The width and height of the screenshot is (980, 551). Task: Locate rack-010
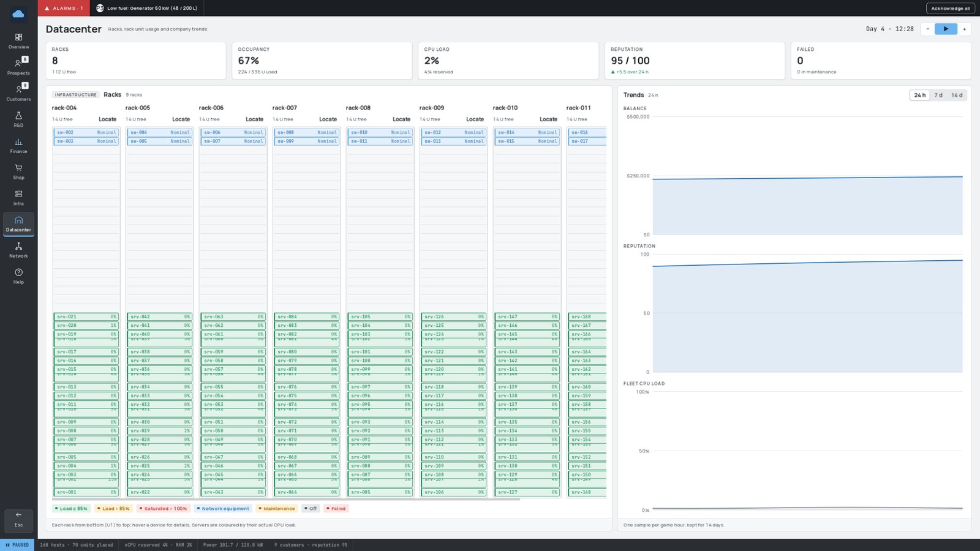coord(549,119)
